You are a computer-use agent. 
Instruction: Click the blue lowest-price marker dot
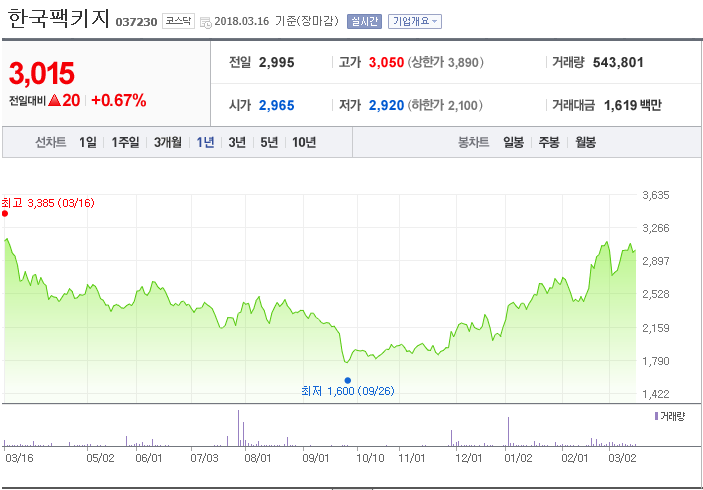pyautogui.click(x=347, y=380)
